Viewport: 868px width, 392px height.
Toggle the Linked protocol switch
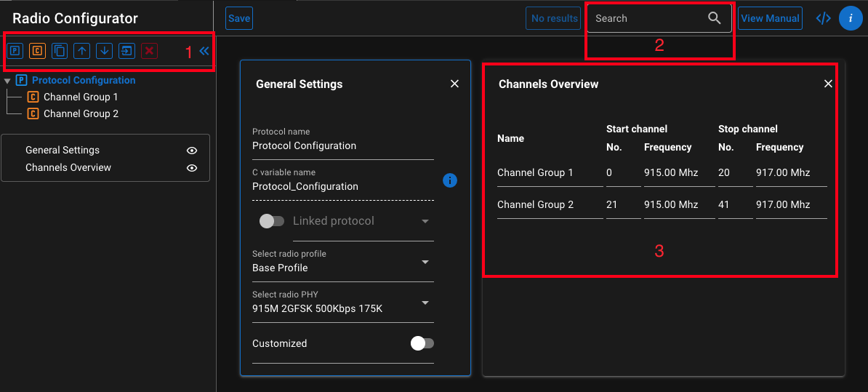tap(272, 221)
